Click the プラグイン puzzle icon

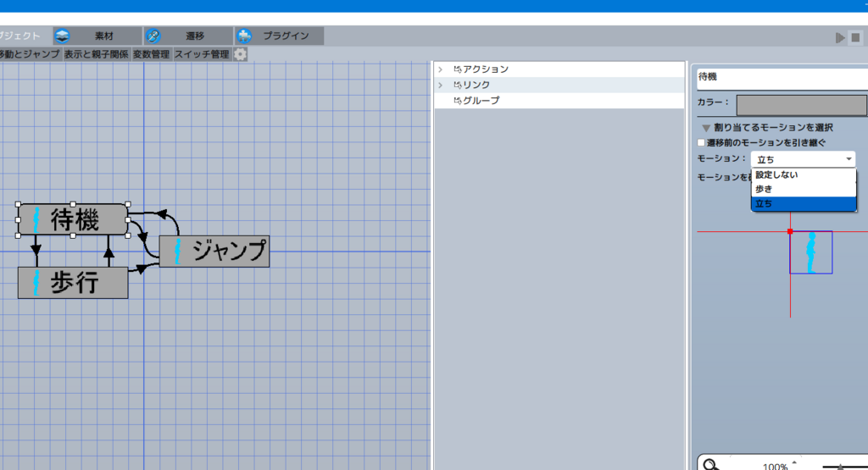[x=244, y=36]
